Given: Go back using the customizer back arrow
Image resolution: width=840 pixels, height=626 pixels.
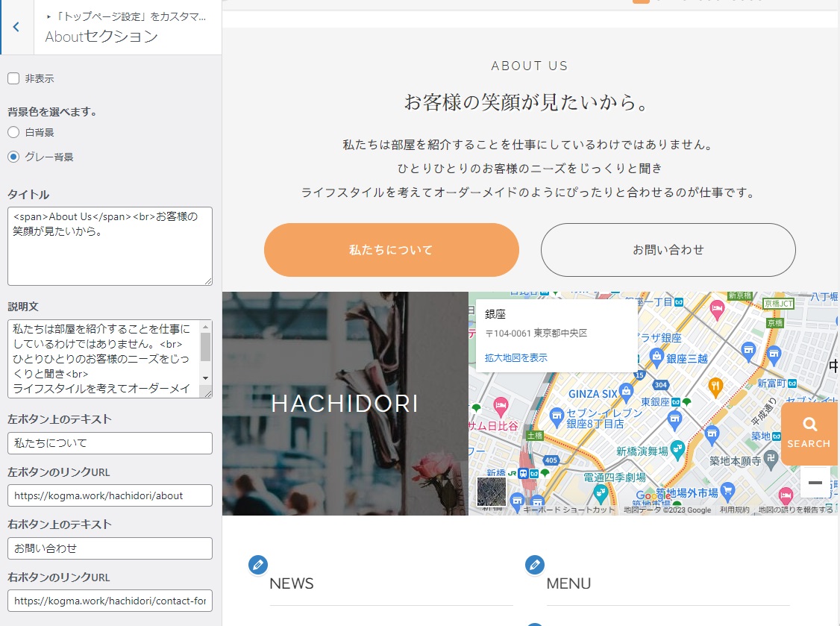Looking at the screenshot, I should [x=16, y=27].
